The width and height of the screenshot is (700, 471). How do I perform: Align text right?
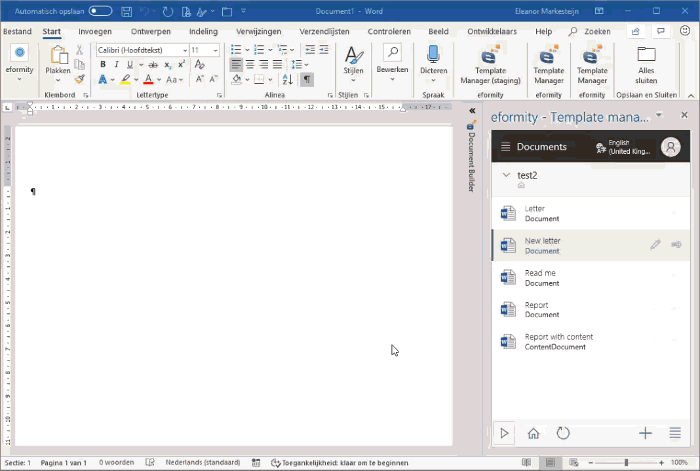coord(263,65)
